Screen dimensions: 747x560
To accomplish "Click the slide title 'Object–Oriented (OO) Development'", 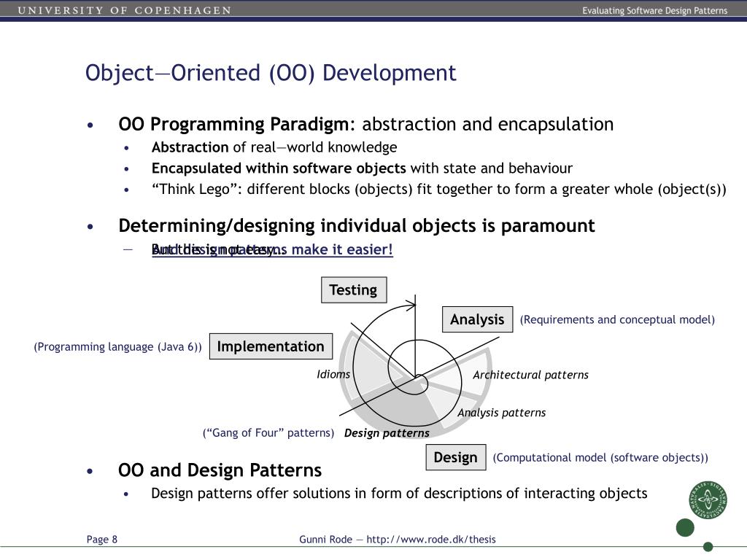I will [x=271, y=73].
